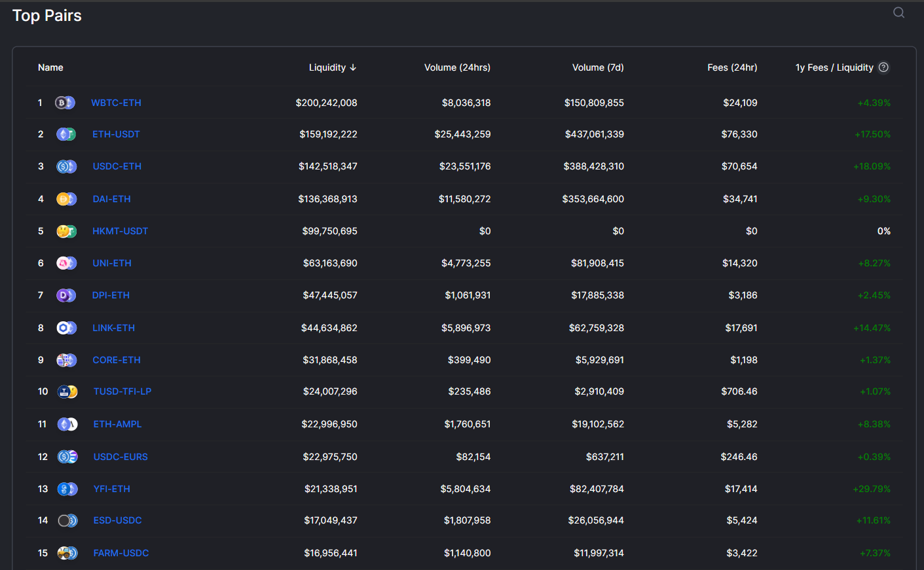Open the UNI-ETH pair link
Viewport: 924px width, 570px height.
(x=112, y=263)
